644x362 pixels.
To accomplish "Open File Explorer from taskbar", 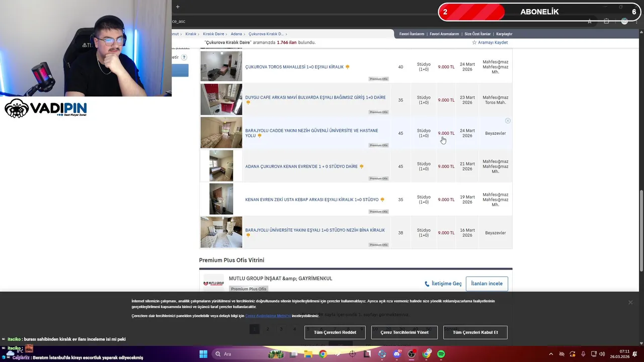I will point(308,354).
